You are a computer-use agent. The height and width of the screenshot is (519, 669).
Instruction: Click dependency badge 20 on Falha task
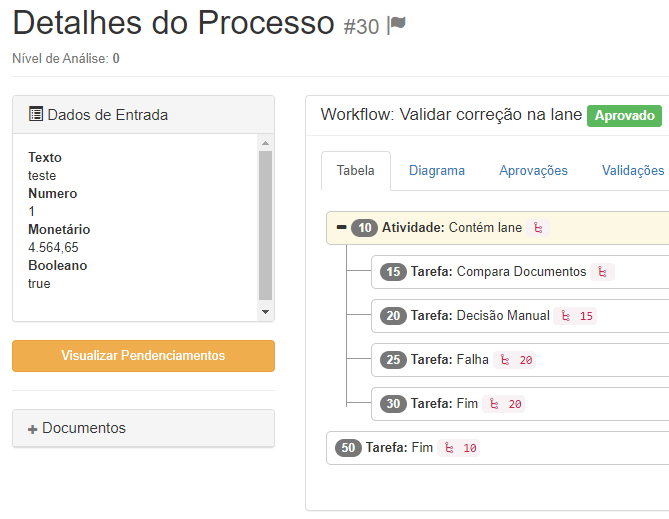(x=516, y=360)
